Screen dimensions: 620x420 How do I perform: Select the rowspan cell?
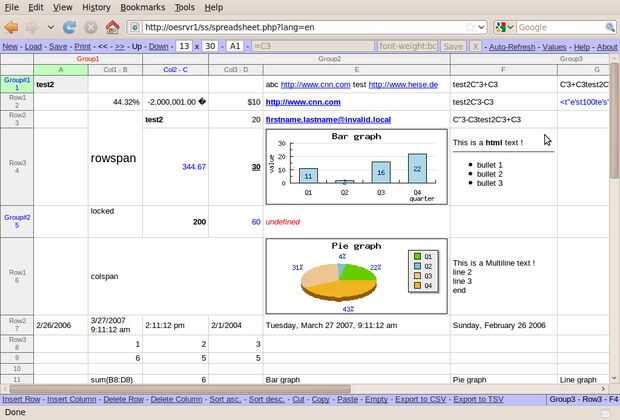pyautogui.click(x=115, y=158)
